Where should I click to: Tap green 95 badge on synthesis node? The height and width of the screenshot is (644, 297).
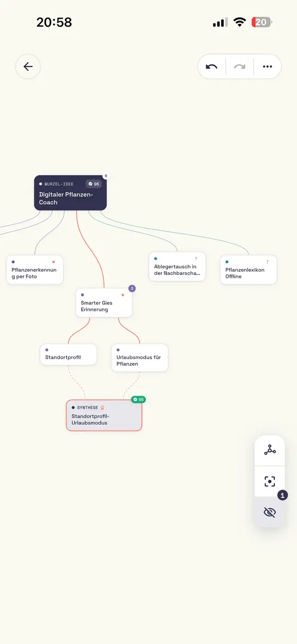pyautogui.click(x=138, y=399)
